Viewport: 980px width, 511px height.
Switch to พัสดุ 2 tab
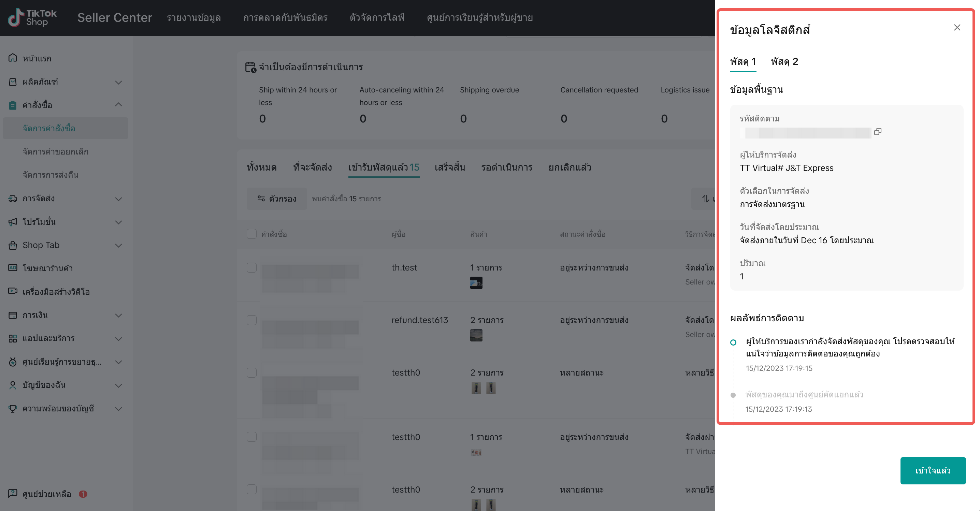point(784,61)
